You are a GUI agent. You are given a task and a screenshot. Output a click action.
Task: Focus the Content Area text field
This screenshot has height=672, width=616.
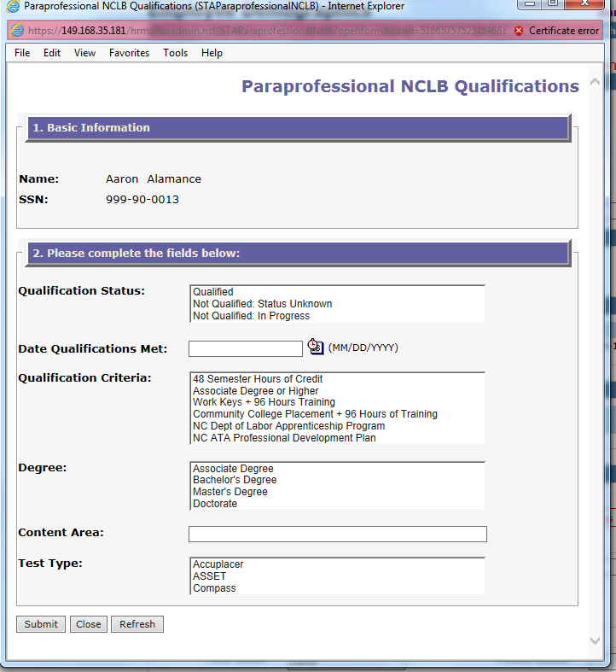click(x=337, y=535)
